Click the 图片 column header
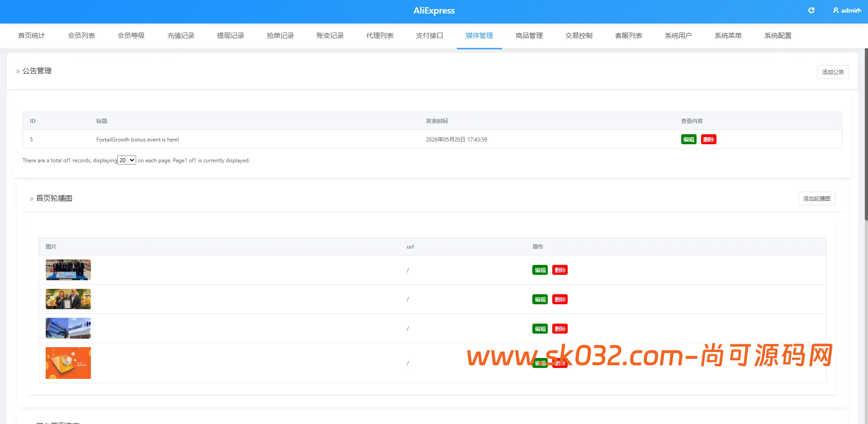868x424 pixels. 51,247
